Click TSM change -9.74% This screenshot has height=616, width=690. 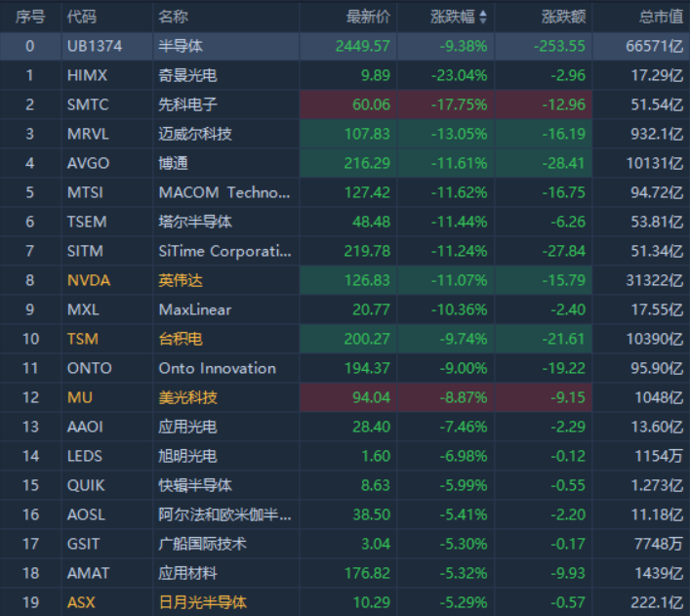point(464,339)
